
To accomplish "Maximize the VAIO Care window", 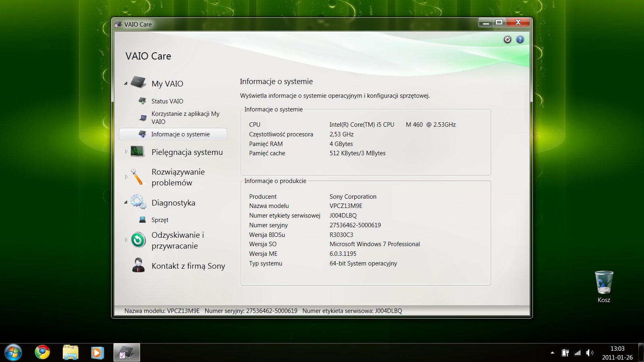I will 499,23.
